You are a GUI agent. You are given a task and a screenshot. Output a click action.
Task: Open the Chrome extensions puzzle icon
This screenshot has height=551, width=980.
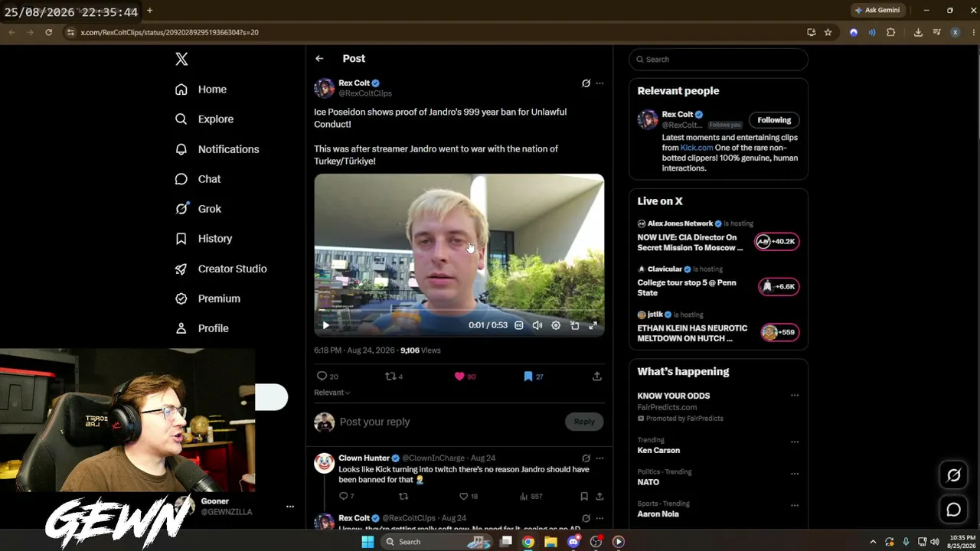pyautogui.click(x=890, y=32)
